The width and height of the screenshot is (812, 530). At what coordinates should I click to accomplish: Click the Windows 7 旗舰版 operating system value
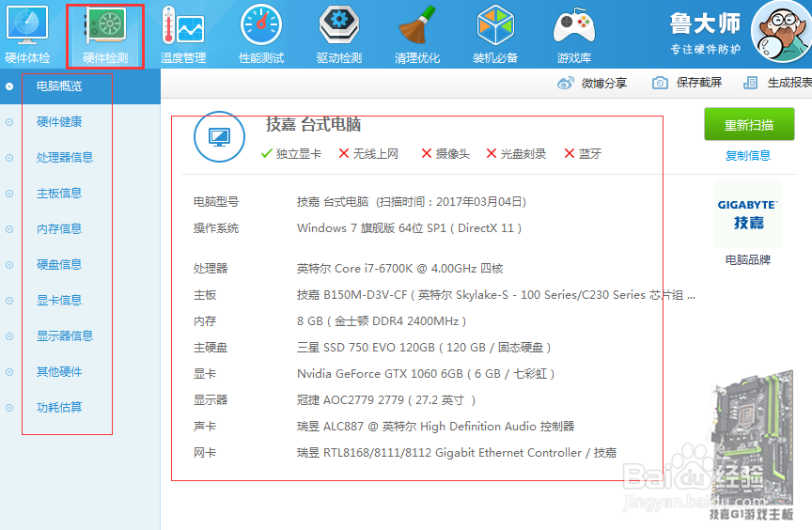tap(409, 228)
